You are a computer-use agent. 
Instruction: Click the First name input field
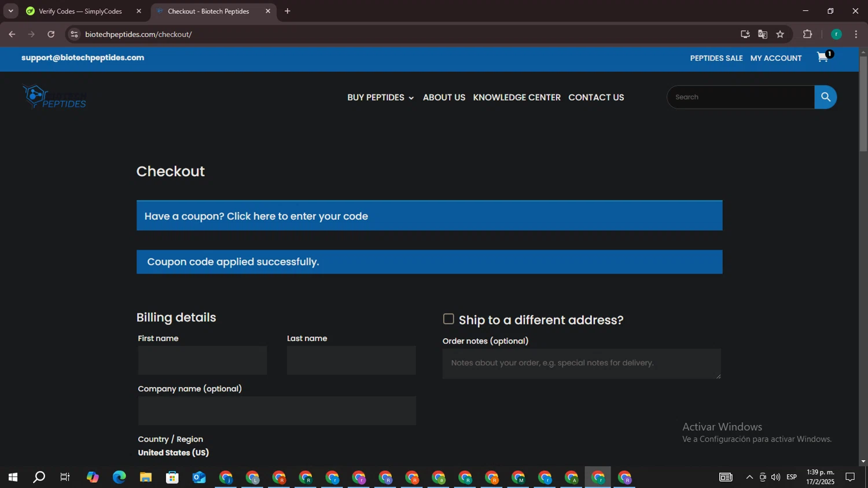[202, 360]
